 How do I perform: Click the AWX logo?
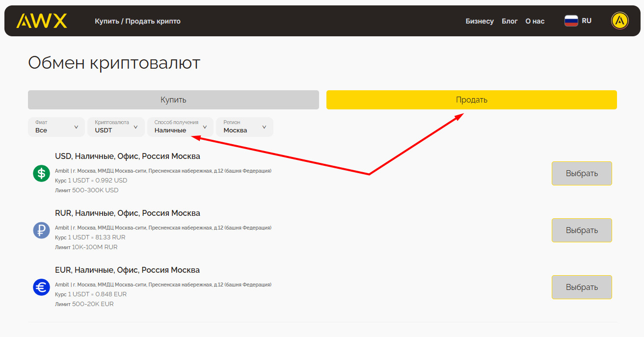point(42,21)
